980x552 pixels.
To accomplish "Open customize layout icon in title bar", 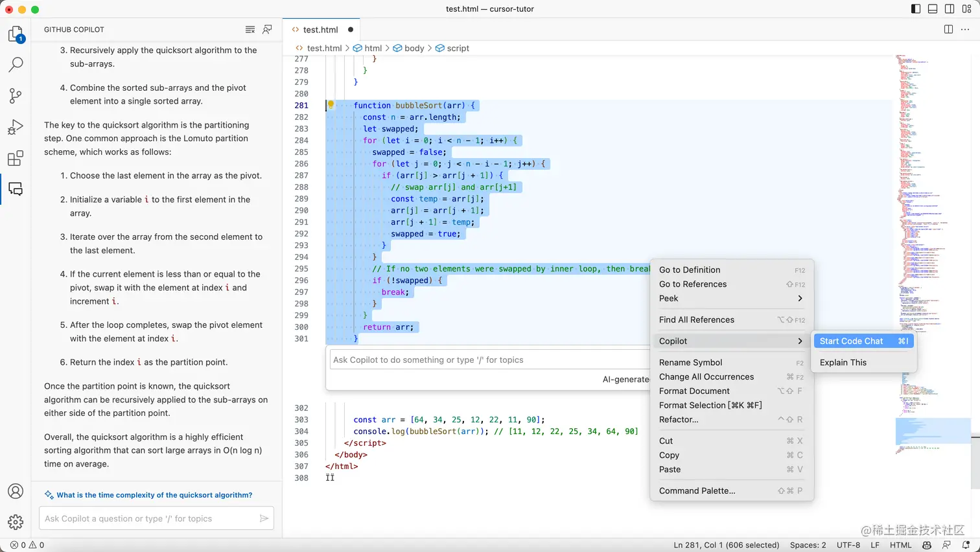I will (966, 9).
